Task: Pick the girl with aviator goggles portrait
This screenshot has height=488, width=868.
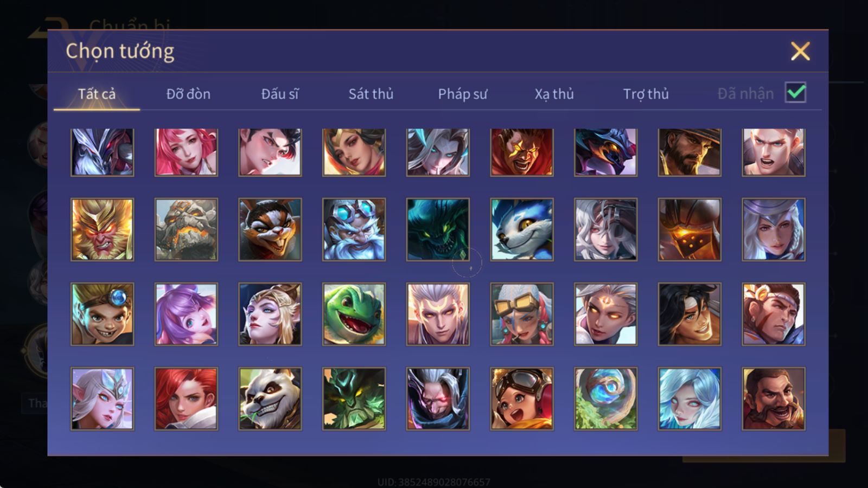Action: pos(522,399)
